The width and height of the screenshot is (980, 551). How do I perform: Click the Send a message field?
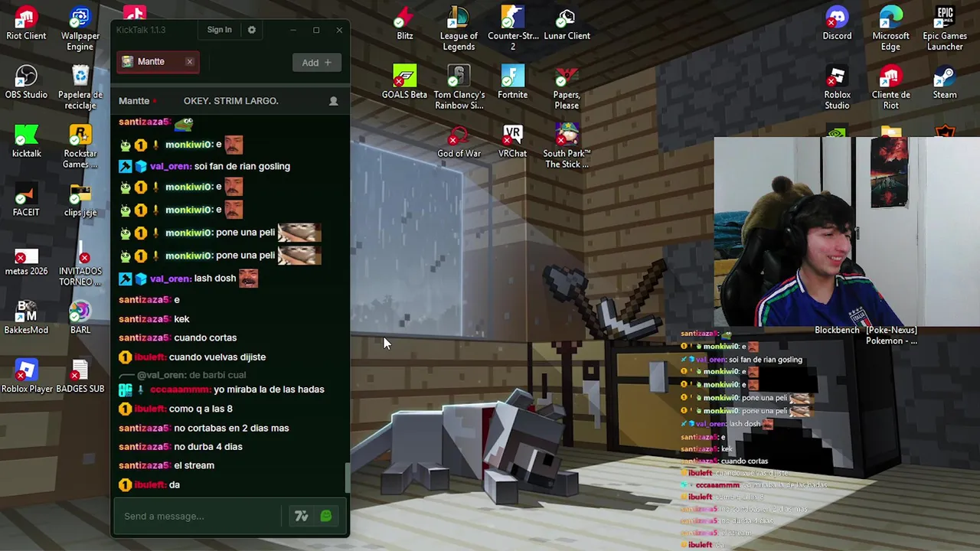(x=201, y=516)
